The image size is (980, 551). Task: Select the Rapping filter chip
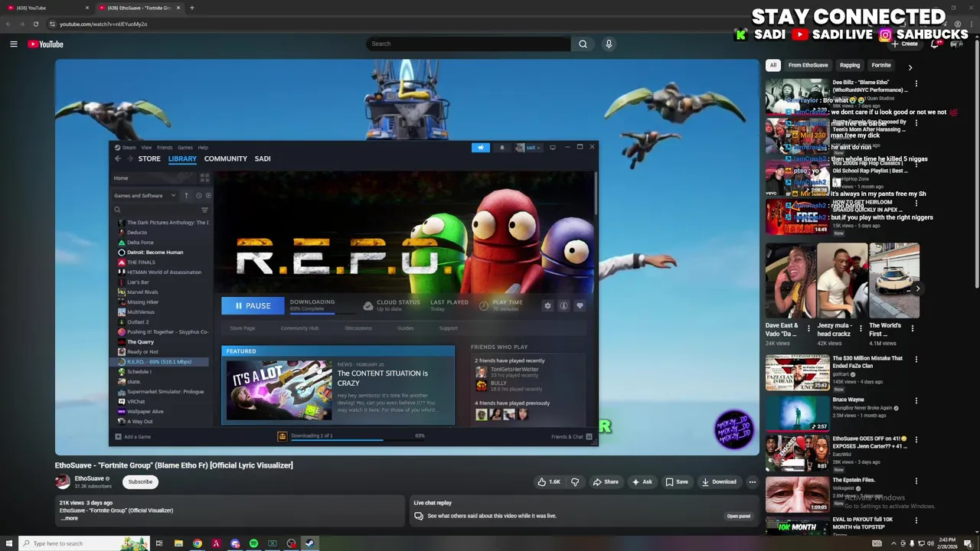[850, 65]
